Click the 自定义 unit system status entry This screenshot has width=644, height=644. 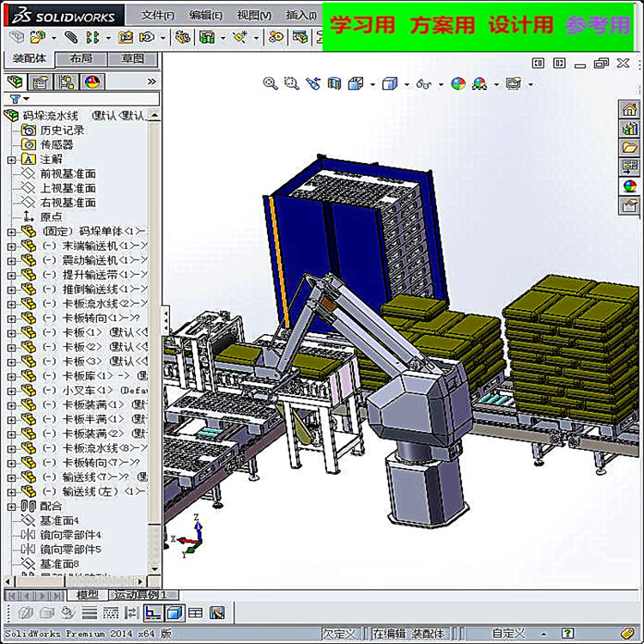[508, 634]
